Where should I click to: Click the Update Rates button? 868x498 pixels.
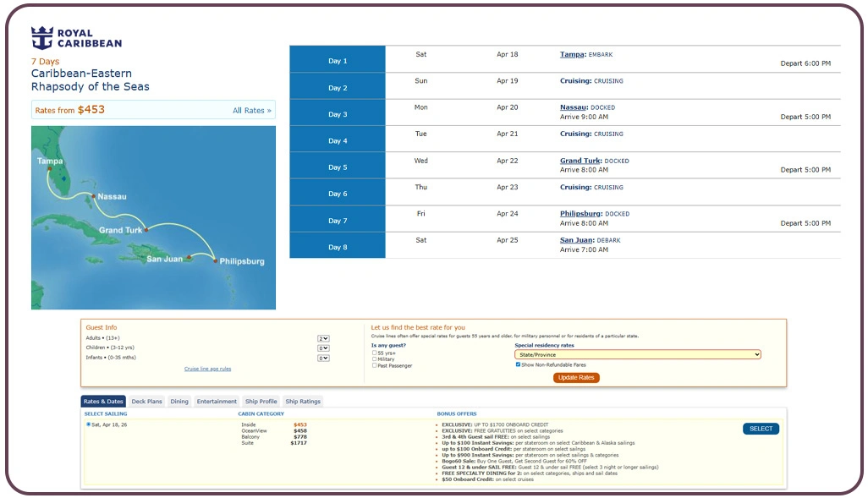(x=576, y=378)
